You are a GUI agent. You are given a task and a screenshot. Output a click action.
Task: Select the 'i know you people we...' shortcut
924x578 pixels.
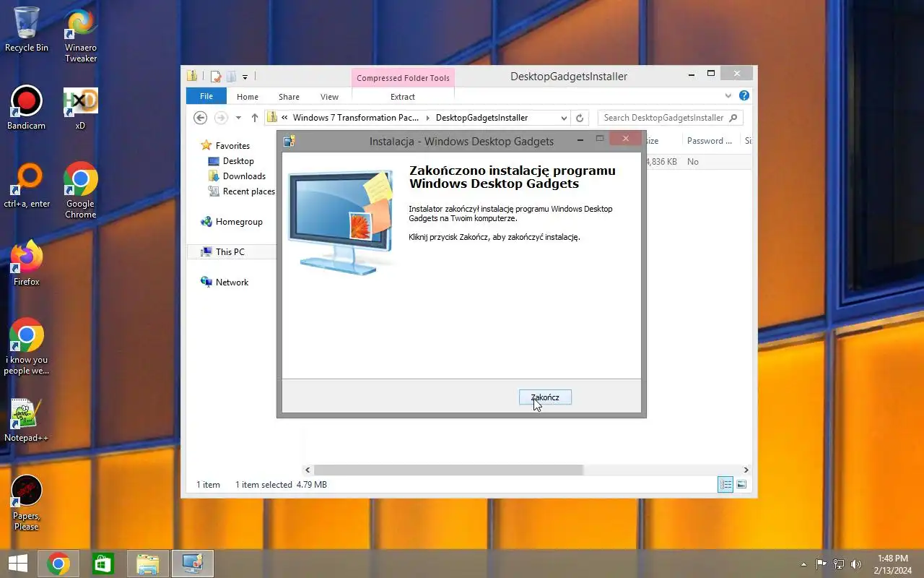(27, 347)
